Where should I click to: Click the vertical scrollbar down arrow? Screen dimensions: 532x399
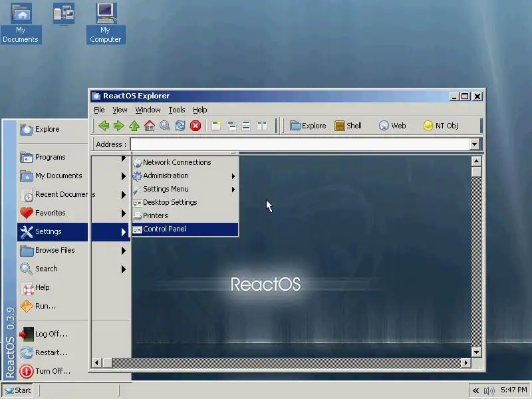[476, 352]
